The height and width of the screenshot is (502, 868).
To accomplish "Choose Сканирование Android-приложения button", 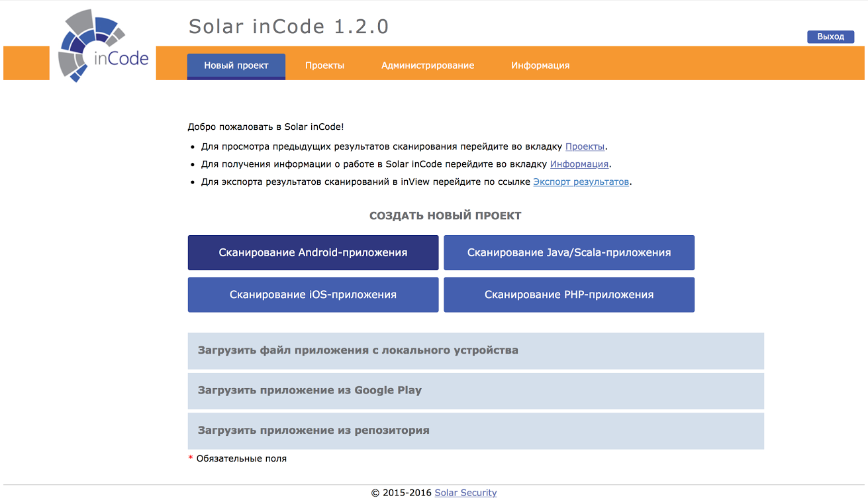I will (313, 252).
